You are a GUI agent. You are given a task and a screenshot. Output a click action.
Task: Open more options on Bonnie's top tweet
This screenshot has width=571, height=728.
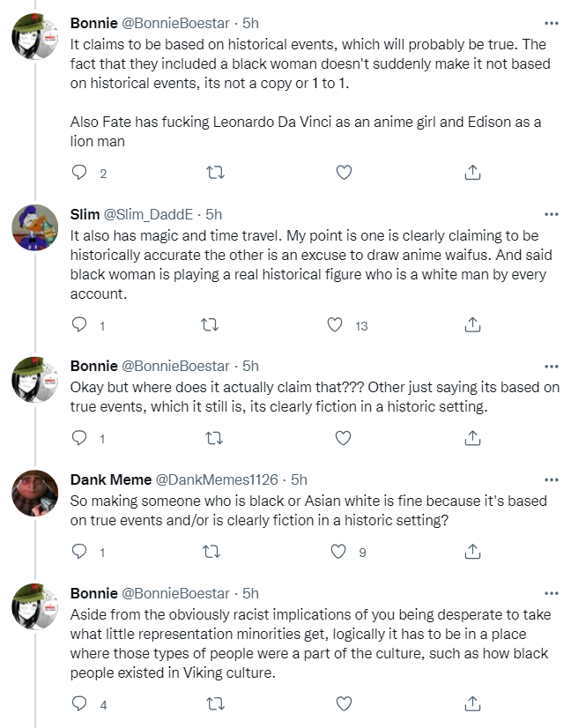pos(551,23)
